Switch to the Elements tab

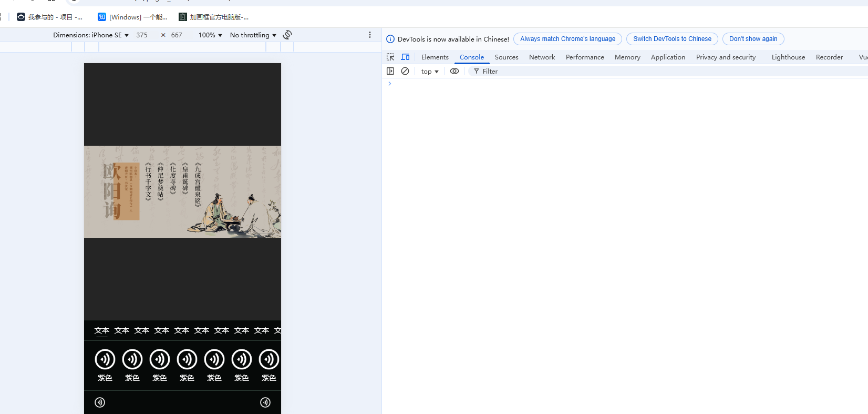(435, 57)
